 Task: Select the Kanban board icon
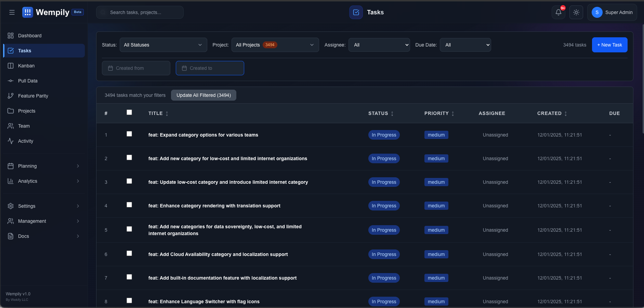(26, 66)
